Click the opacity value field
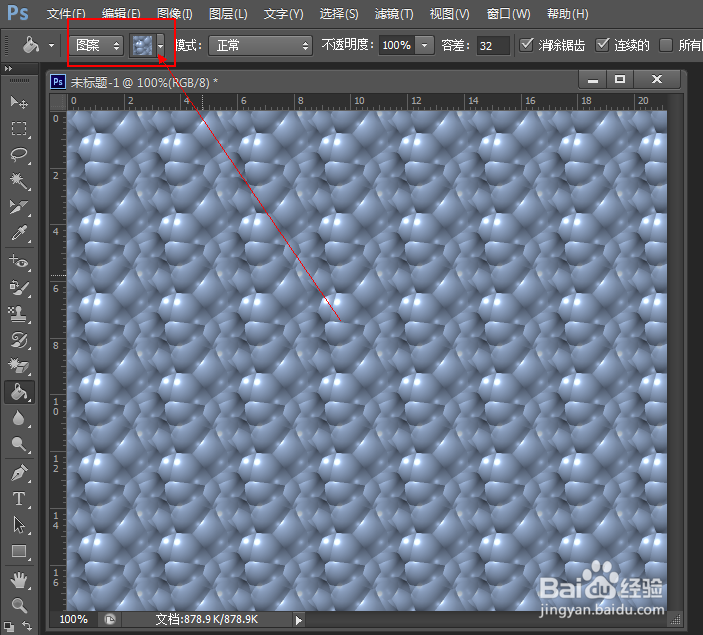703x635 pixels. click(x=397, y=45)
